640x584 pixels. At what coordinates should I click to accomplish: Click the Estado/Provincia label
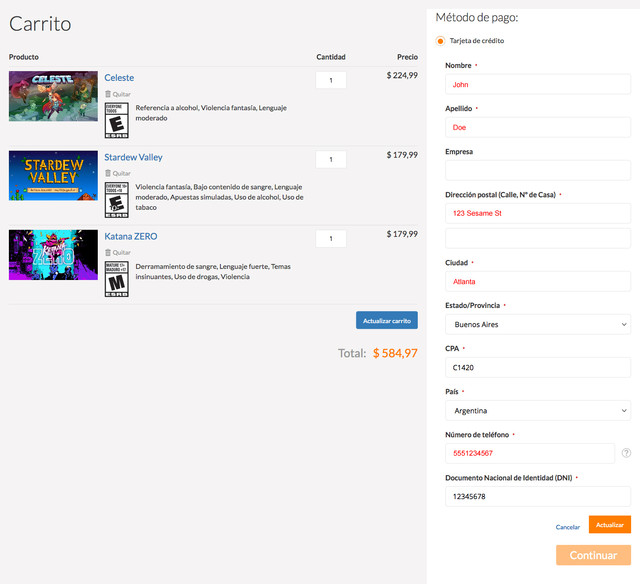point(472,305)
